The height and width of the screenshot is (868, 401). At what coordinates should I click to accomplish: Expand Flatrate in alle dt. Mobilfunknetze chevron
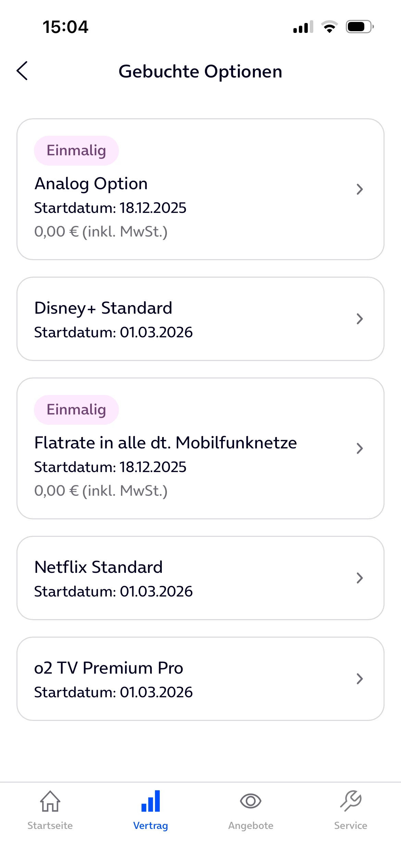point(360,448)
